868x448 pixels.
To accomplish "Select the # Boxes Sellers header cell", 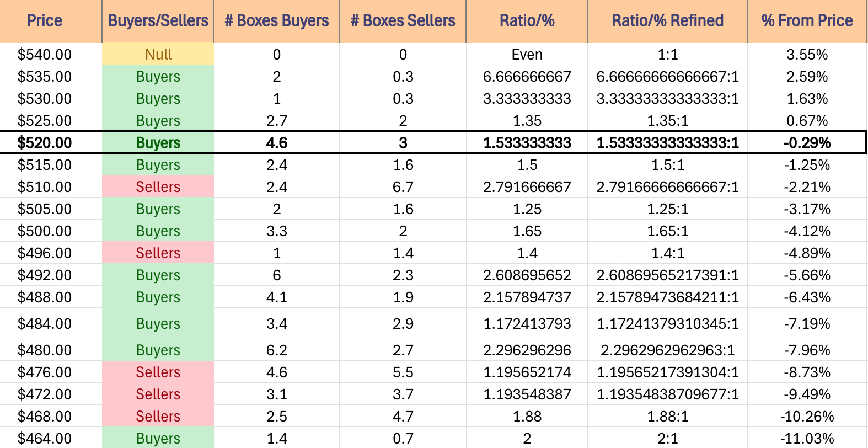I will tap(403, 21).
